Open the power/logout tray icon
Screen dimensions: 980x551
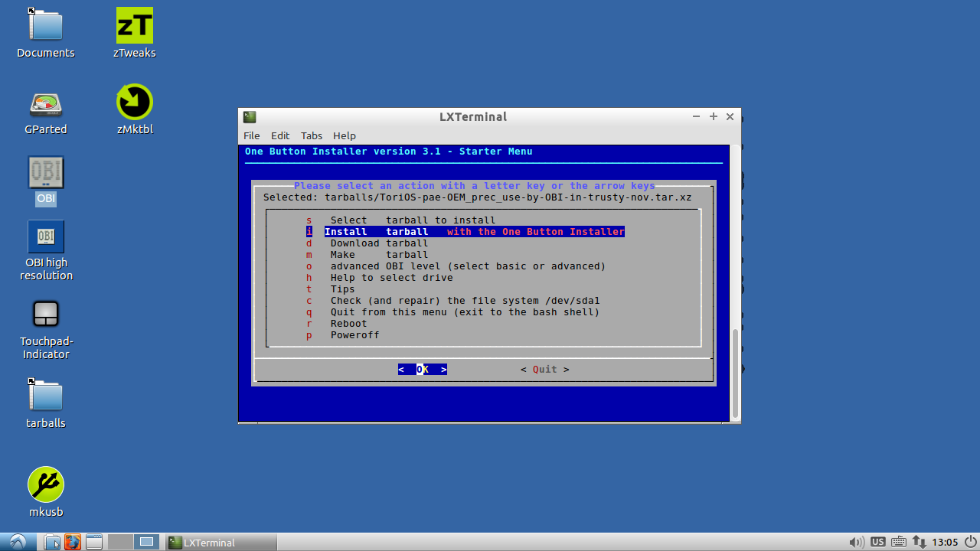pos(969,542)
